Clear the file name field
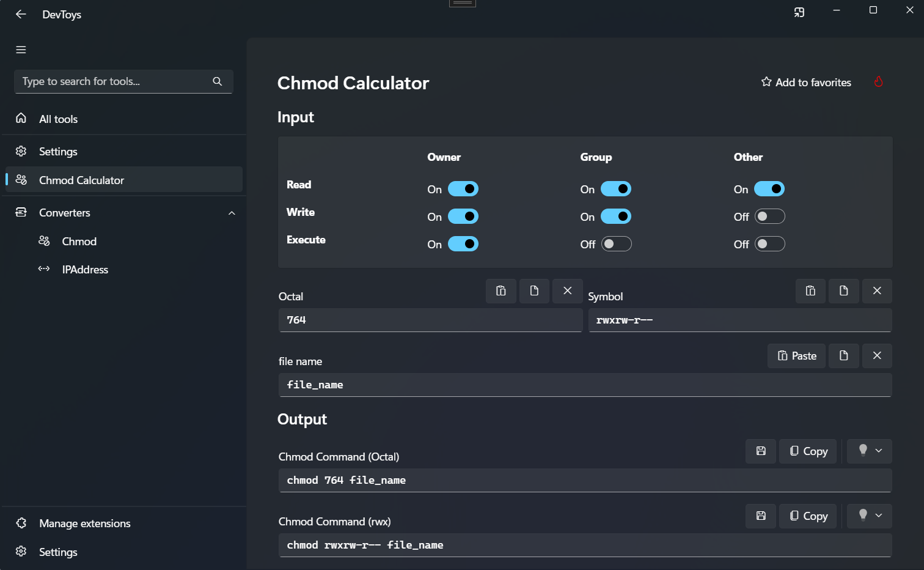Viewport: 924px width, 570px height. click(877, 356)
